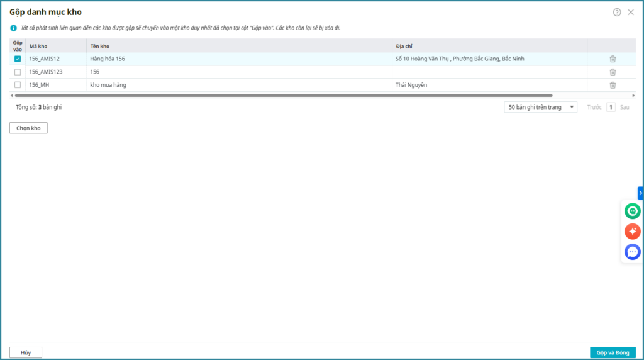
Task: Click the Chọn kho button
Action: (28, 128)
